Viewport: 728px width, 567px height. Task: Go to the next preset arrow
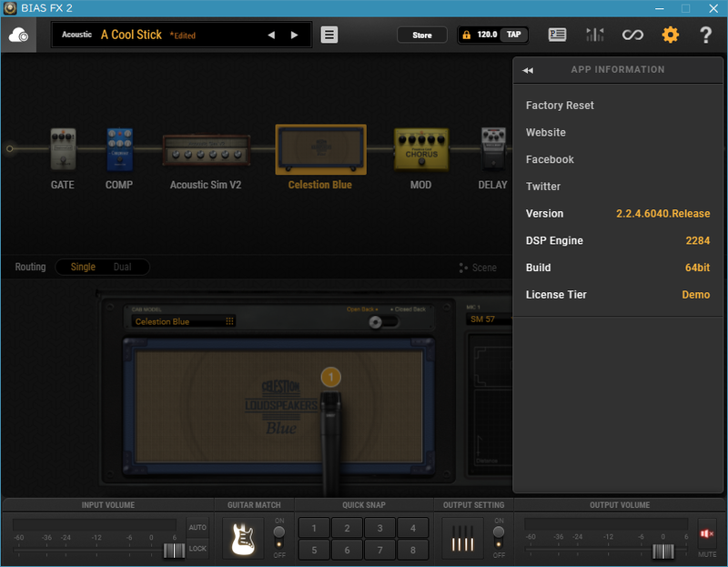(294, 35)
